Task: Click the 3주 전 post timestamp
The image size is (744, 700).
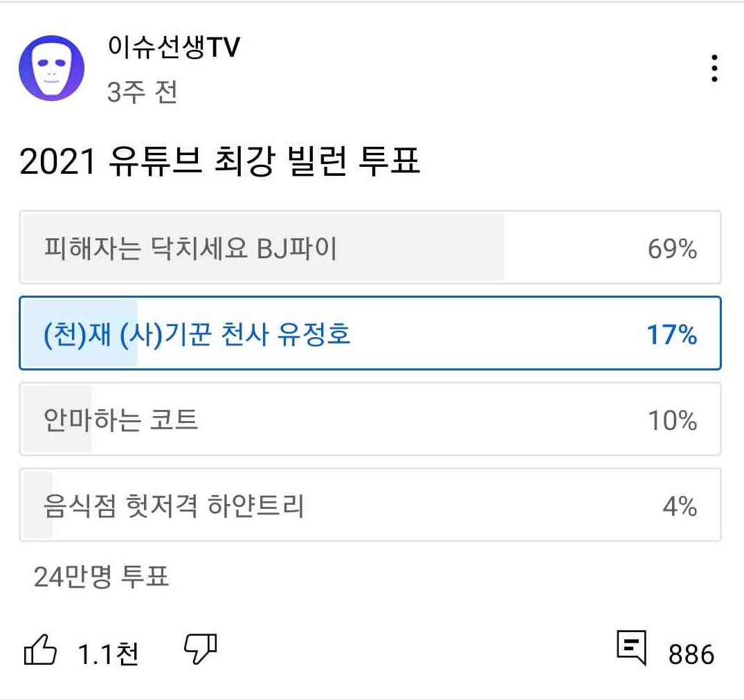Action: pos(142,92)
